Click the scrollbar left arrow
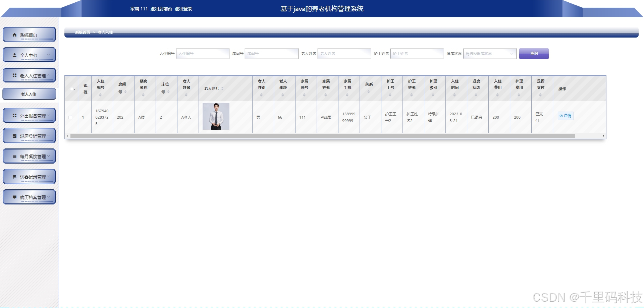 [x=67, y=136]
